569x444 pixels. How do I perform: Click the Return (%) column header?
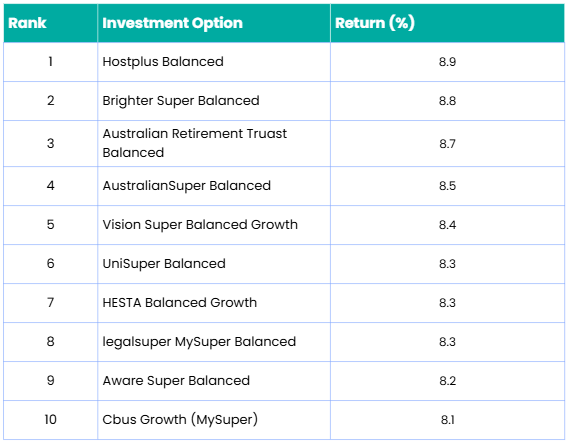(x=447, y=23)
